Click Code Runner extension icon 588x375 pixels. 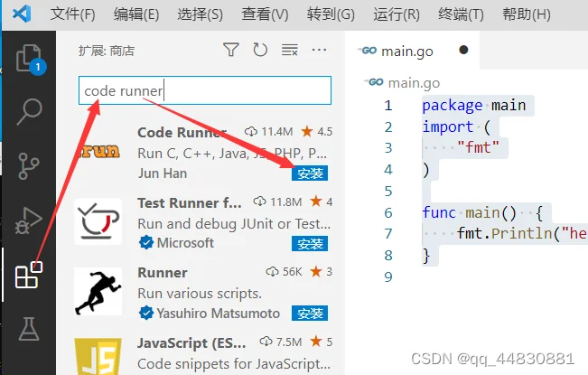coord(99,152)
